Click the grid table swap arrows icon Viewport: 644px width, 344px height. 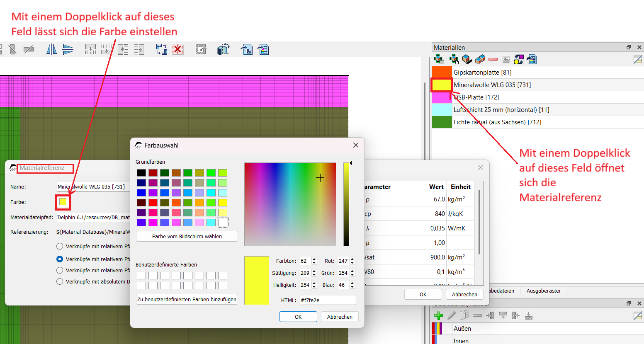click(162, 50)
